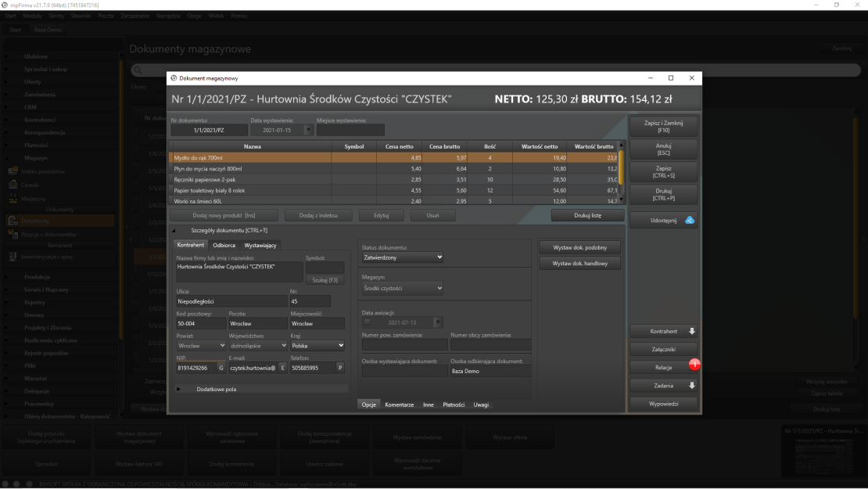Toggle the Data awizacji checkbox
The width and height of the screenshot is (868, 489).
coord(368,322)
